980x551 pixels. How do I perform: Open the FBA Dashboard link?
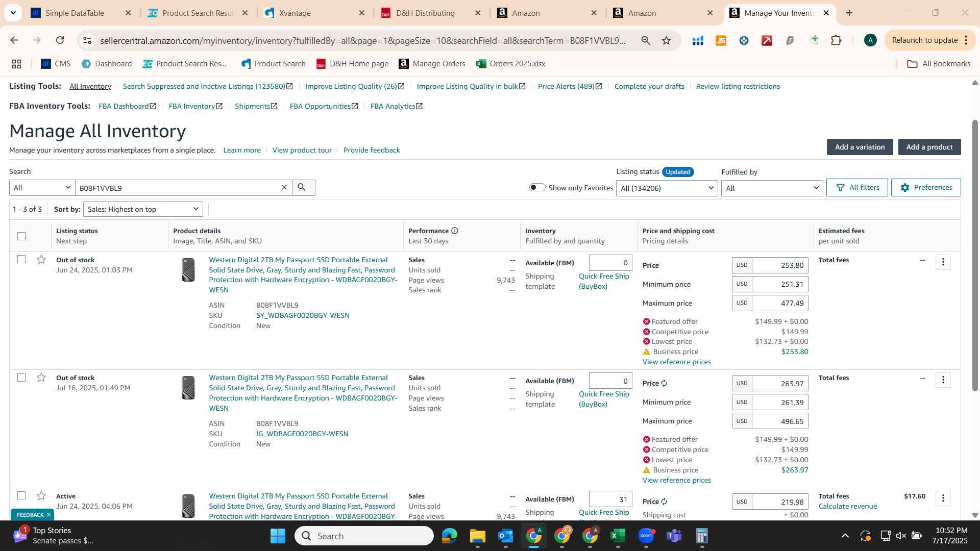click(127, 106)
